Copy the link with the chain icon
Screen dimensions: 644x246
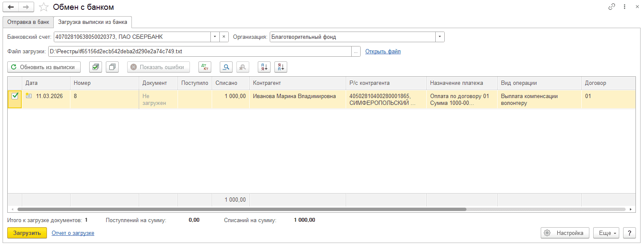click(612, 7)
